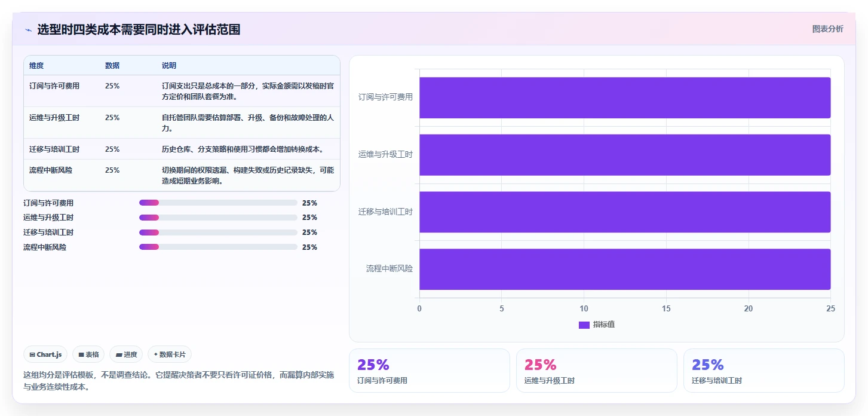Click the 数据 column header

pyautogui.click(x=112, y=65)
